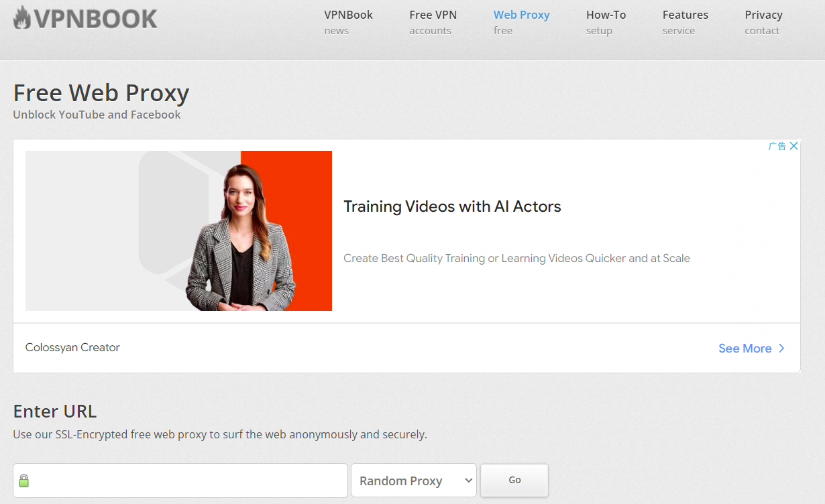This screenshot has height=504, width=825.
Task: Open the Random Proxy dropdown
Action: [414, 481]
